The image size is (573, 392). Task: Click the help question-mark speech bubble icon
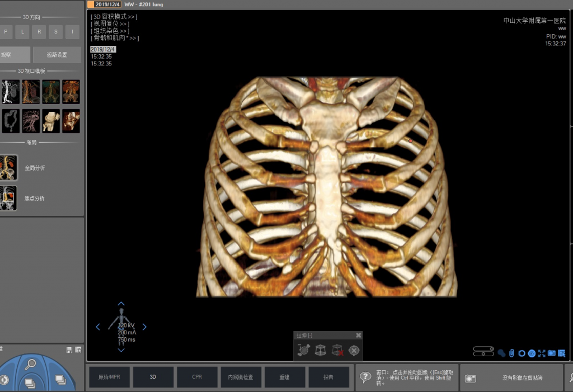[x=365, y=377]
